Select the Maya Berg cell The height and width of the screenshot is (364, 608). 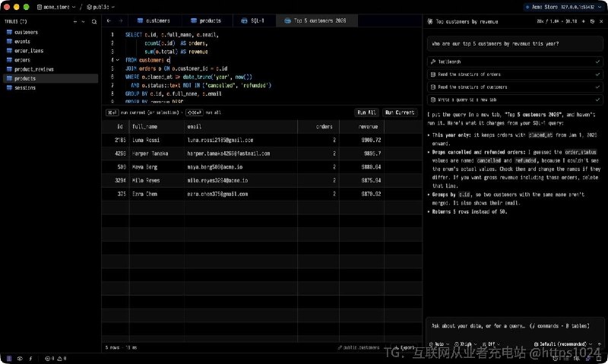pyautogui.click(x=157, y=167)
